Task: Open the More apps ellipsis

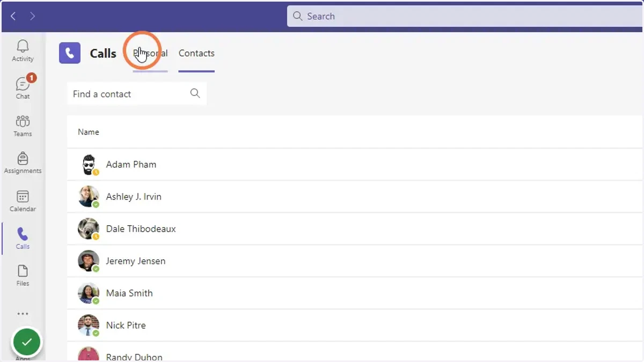Action: [23, 314]
